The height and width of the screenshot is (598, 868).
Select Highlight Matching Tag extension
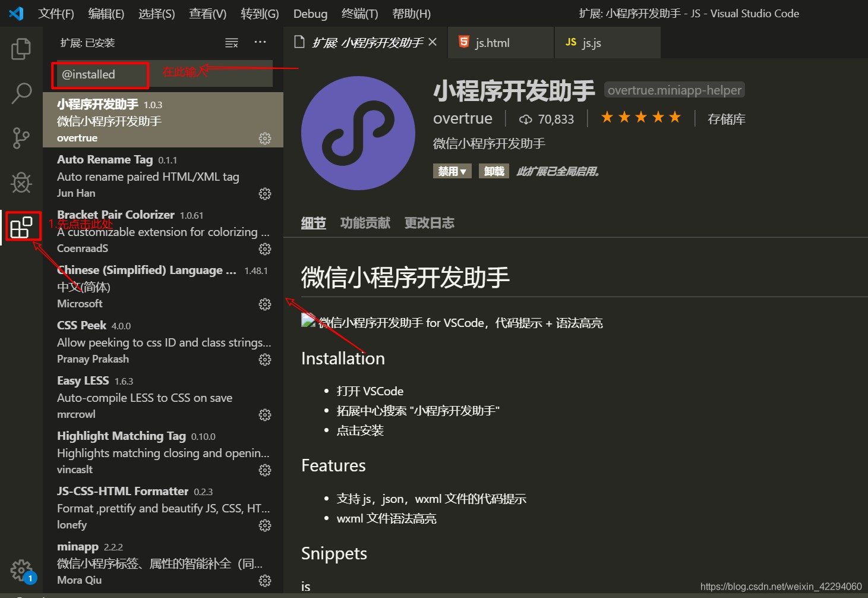point(163,452)
